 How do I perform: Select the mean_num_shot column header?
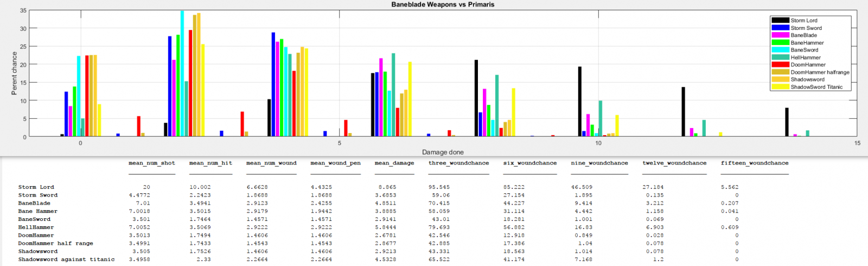pyautogui.click(x=152, y=163)
